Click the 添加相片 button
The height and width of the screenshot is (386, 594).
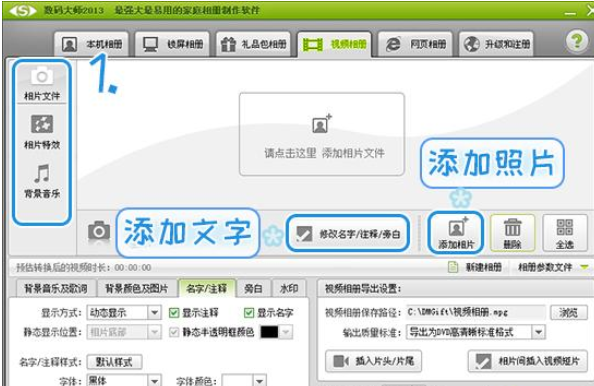456,233
